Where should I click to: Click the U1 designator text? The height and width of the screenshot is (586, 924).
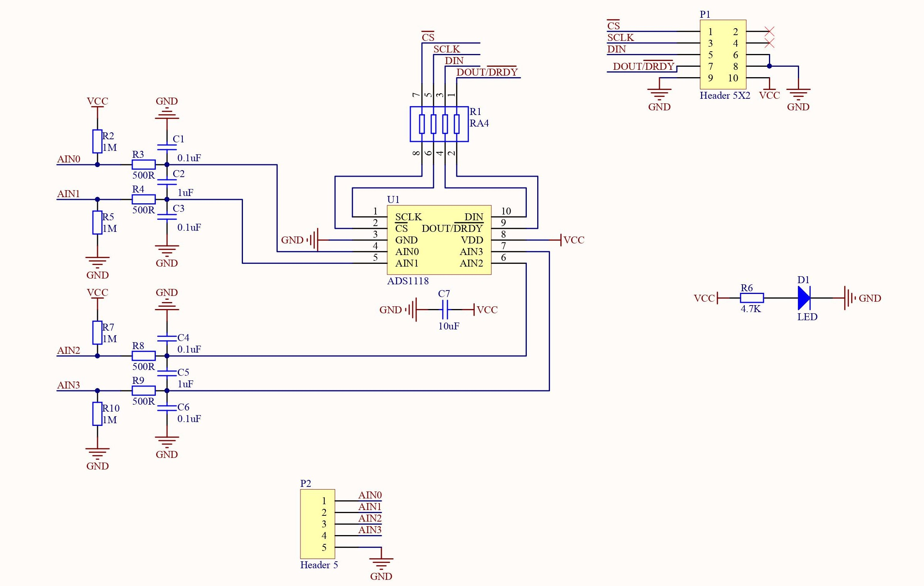click(x=393, y=199)
